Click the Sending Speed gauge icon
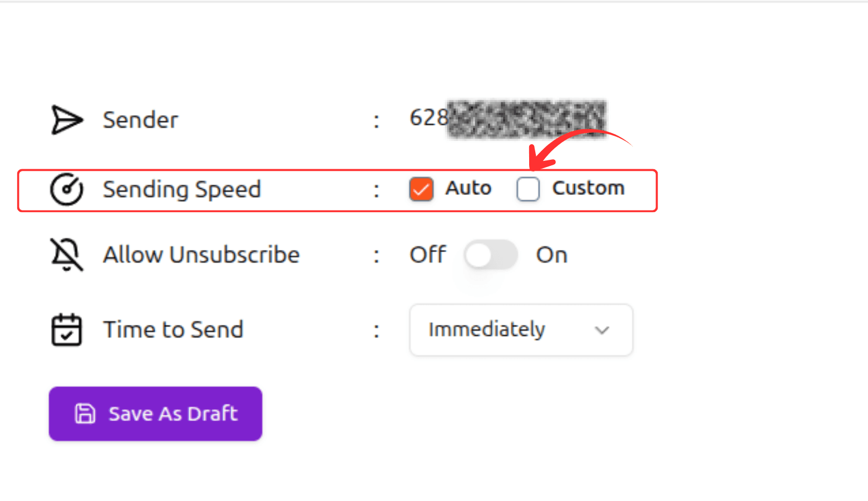The width and height of the screenshot is (868, 501). pyautogui.click(x=67, y=189)
